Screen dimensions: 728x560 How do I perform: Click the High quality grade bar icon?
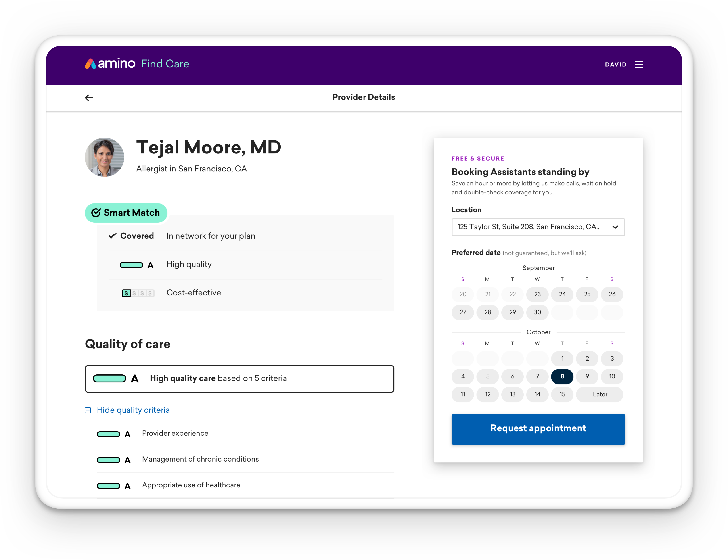click(x=131, y=265)
